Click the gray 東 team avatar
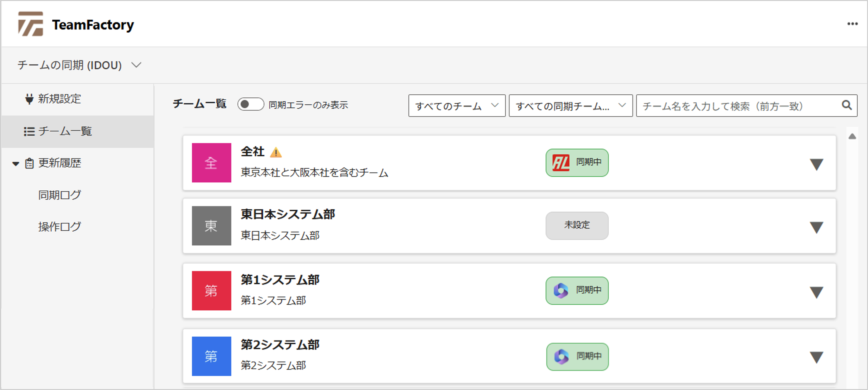This screenshot has width=868, height=390. point(211,225)
